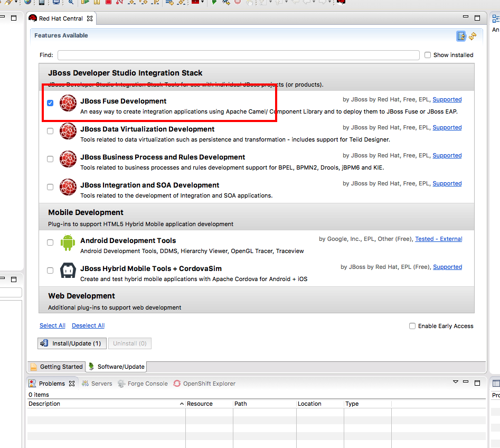Screen dimensions: 500x448
Task: Maximize the upper-left side panel
Action: (14, 18)
